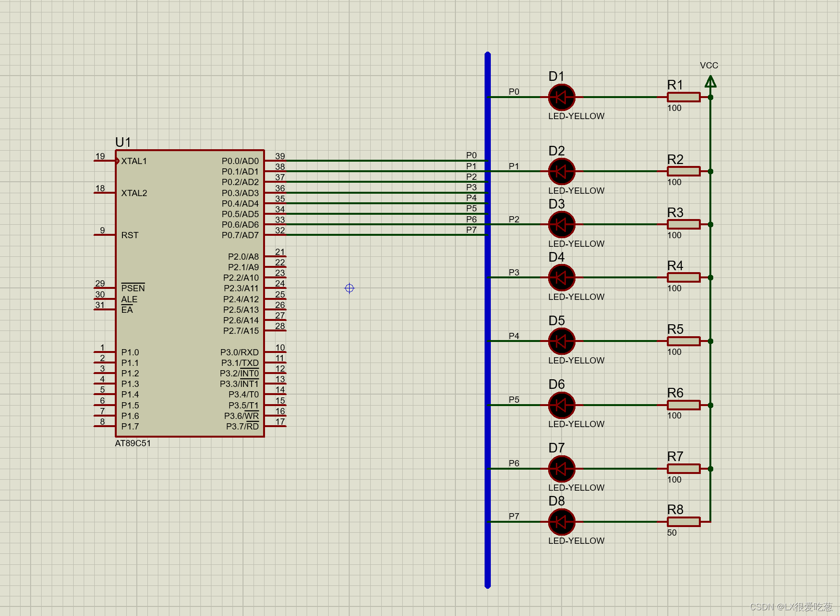Screen dimensions: 840x616
Task: Select the D8 LED symbol
Action: [x=562, y=522]
